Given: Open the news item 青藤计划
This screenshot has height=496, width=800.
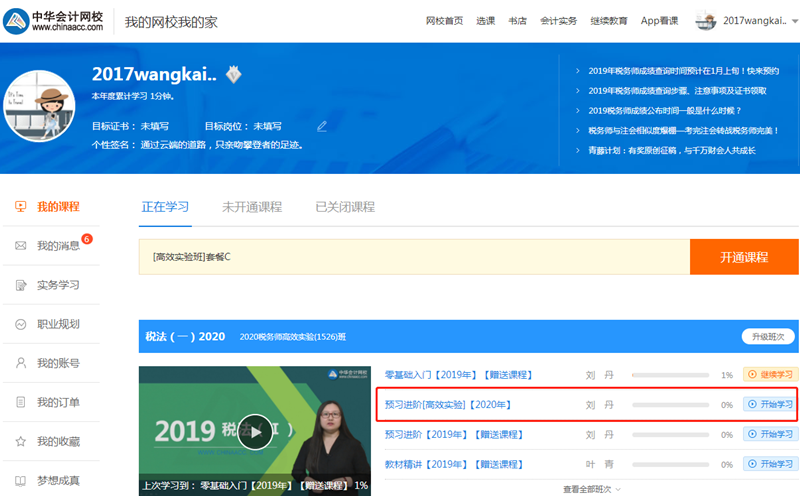Looking at the screenshot, I should tap(671, 151).
